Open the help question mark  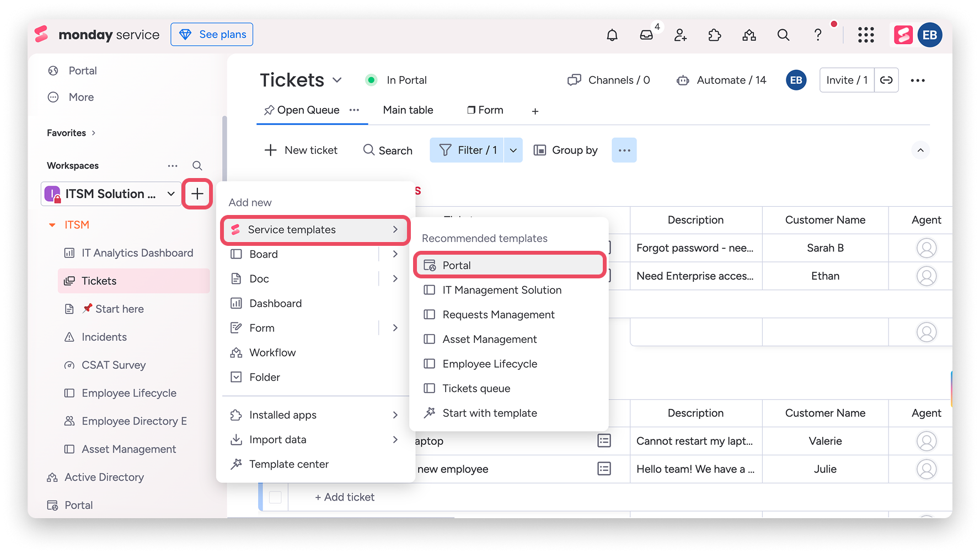[x=818, y=35]
